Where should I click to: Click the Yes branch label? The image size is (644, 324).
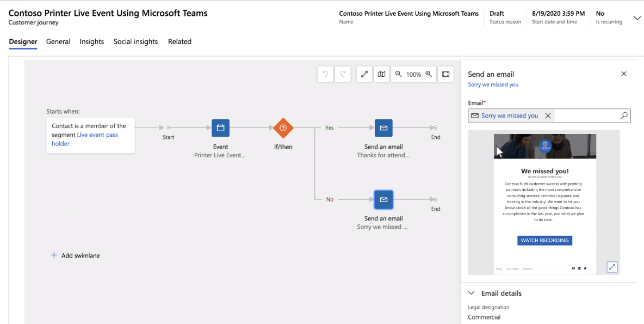click(330, 128)
